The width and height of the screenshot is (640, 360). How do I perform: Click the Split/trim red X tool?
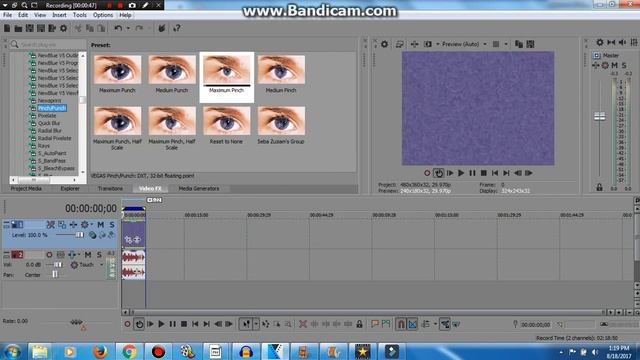pos(303,324)
